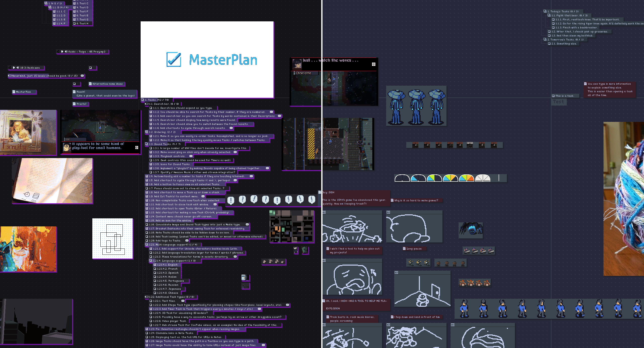Image resolution: width=644 pixels, height=348 pixels.
Task: Click note icon on You can type more information
Action: tap(585, 84)
